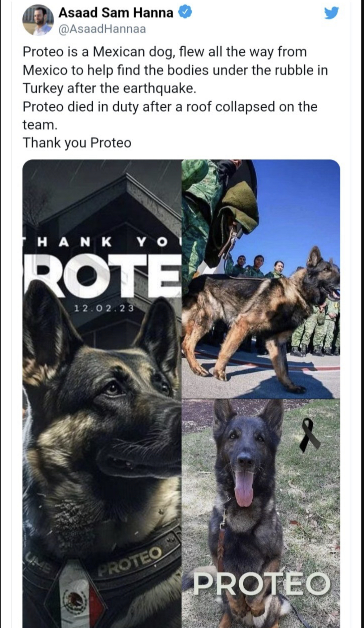Click the THANK YOU heading on poster
This screenshot has height=628, width=364.
coord(102,242)
